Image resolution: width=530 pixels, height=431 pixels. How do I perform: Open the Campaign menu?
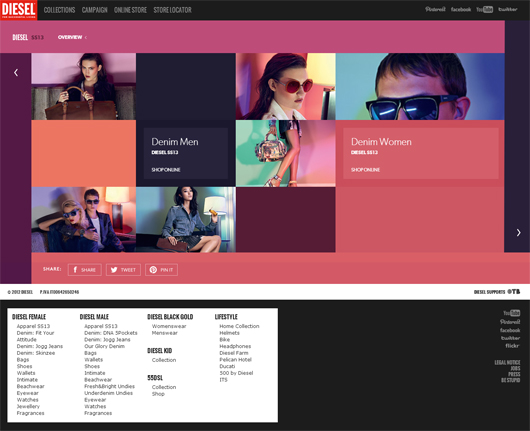94,10
